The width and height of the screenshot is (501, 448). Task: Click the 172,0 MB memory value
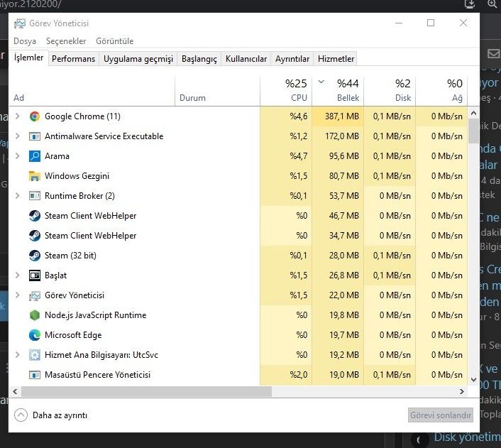pos(342,136)
